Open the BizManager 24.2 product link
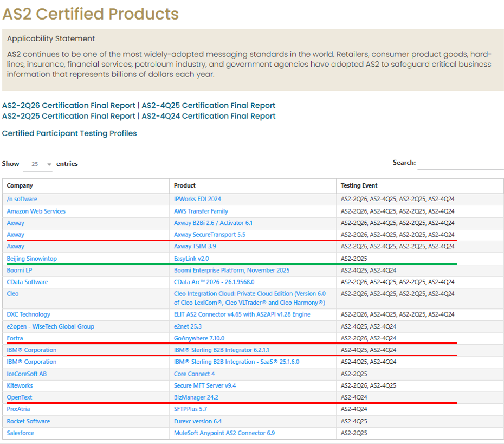Viewport: 504px width, 444px height. (x=196, y=397)
